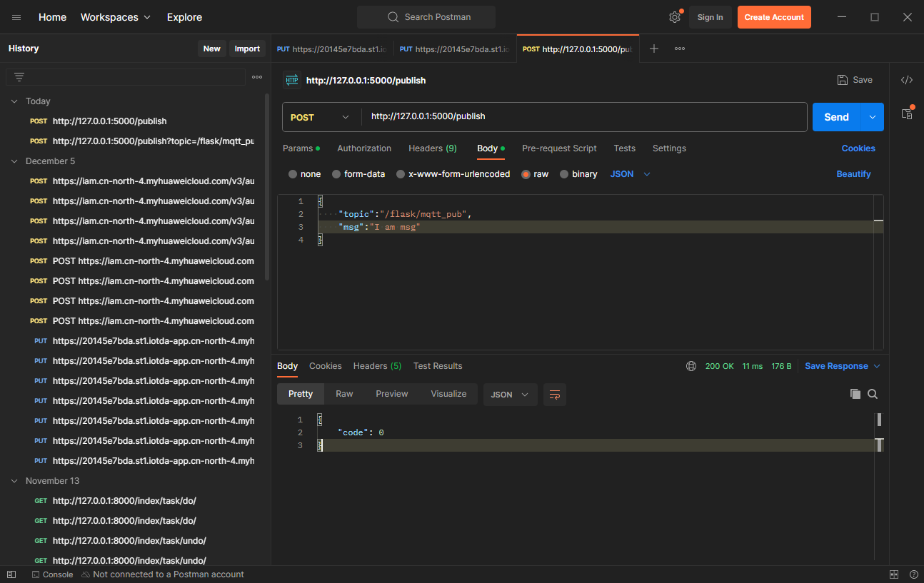The width and height of the screenshot is (924, 583).
Task: Click the Save floppy disk icon
Action: [843, 80]
